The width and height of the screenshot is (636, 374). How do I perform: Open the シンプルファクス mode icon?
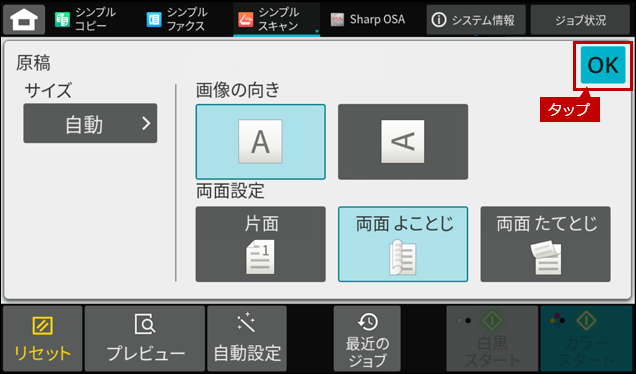[x=154, y=19]
